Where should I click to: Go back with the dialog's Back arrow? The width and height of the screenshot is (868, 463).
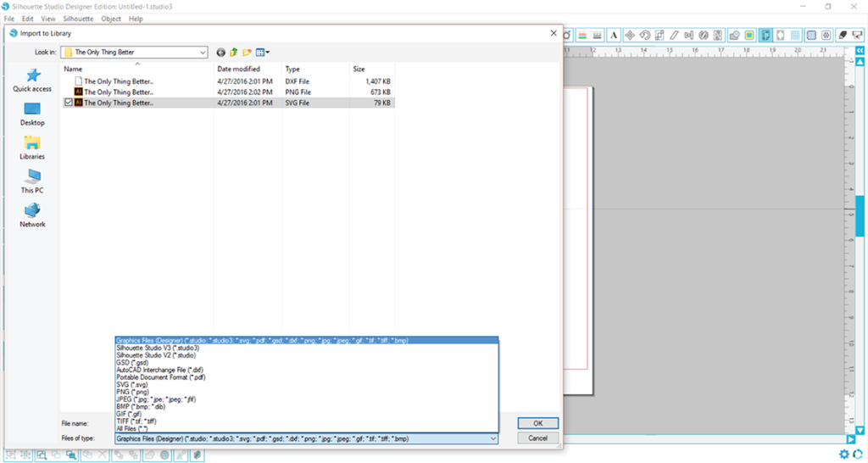(221, 52)
